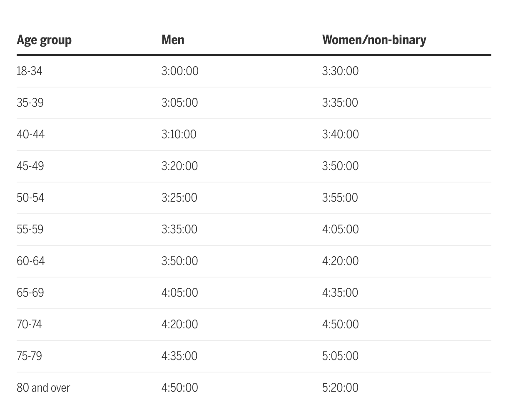Click the men's time for ages 60-64

[x=179, y=261]
